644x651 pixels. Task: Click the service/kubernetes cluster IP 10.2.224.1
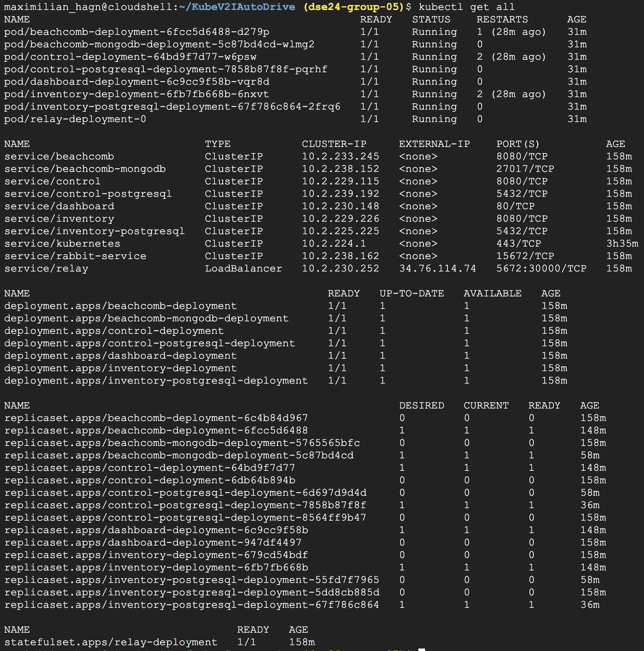coord(334,244)
